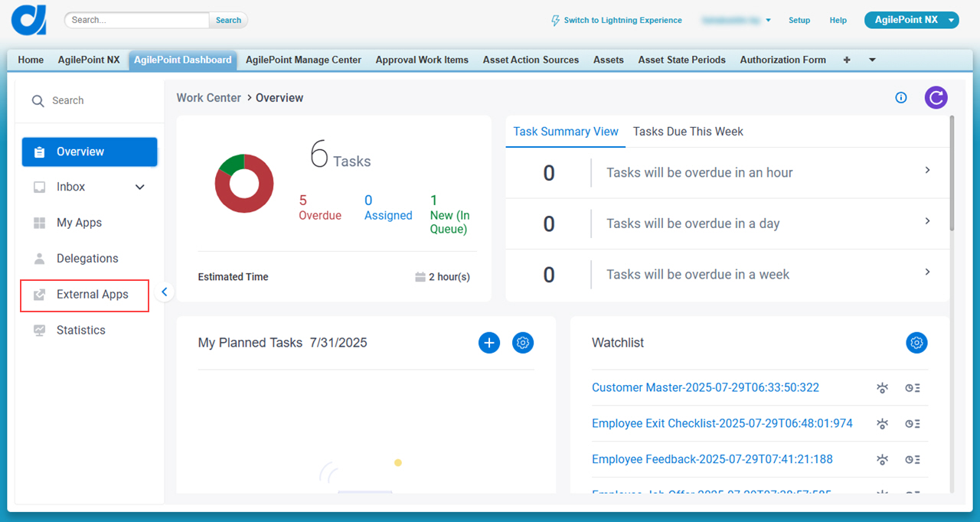Expand the Inbox submenu chevron

point(140,188)
